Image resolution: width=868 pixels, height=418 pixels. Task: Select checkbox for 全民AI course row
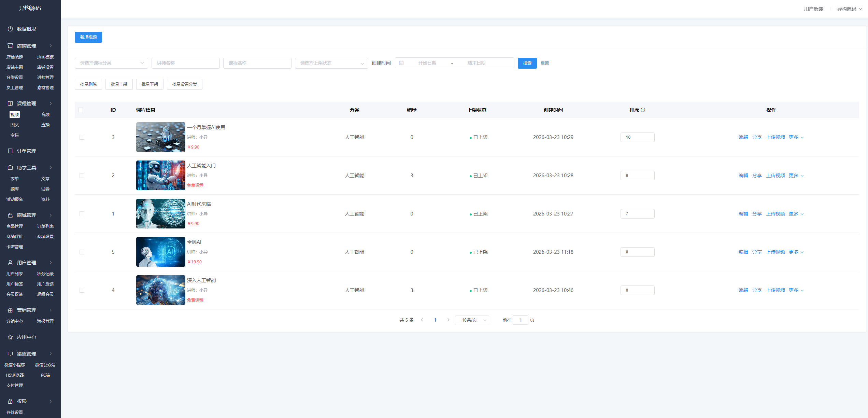tap(82, 252)
